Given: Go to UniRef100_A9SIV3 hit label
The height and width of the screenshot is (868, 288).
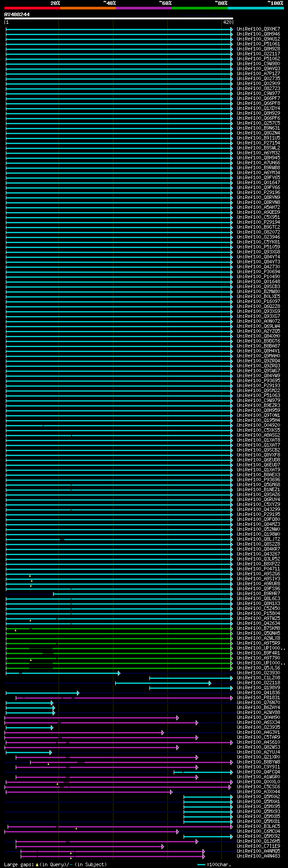Looking at the screenshot, I should (258, 579).
